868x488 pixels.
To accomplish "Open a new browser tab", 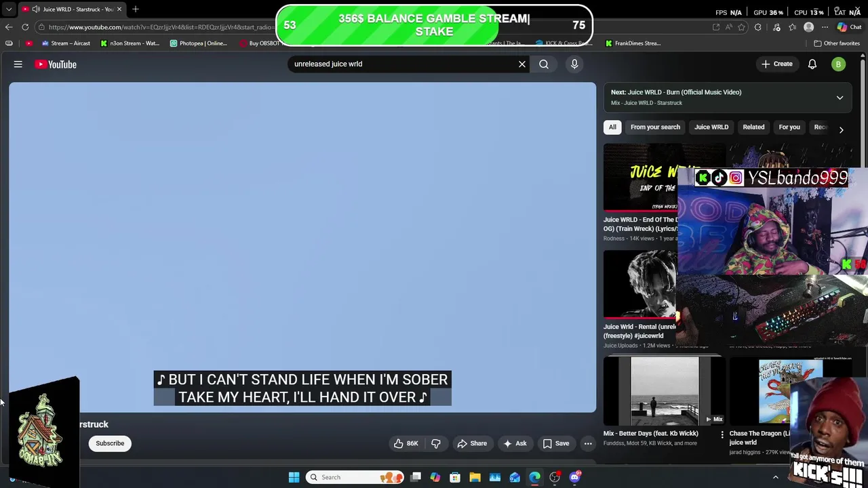I will (x=136, y=9).
